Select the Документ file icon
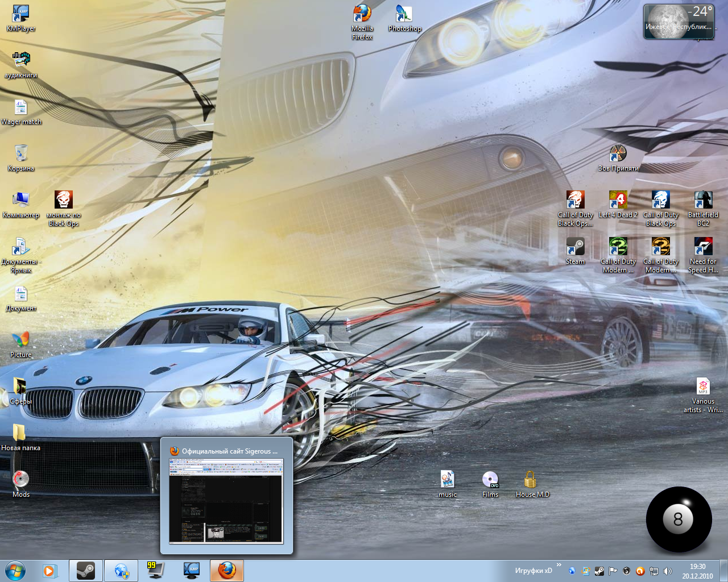 tap(21, 297)
